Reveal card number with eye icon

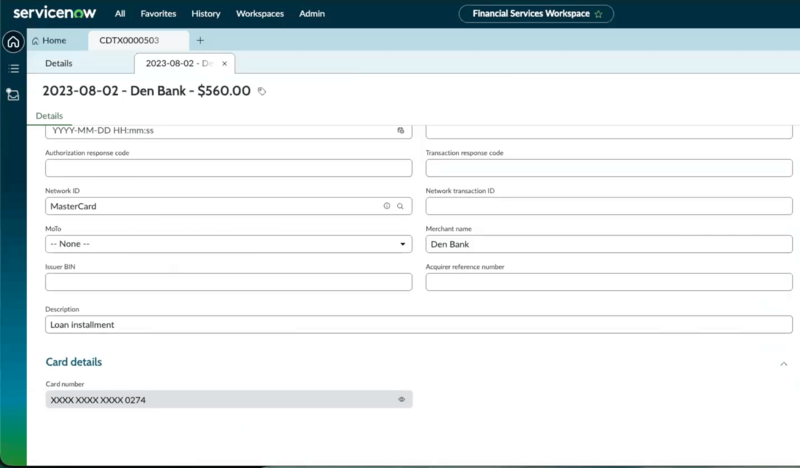point(402,400)
